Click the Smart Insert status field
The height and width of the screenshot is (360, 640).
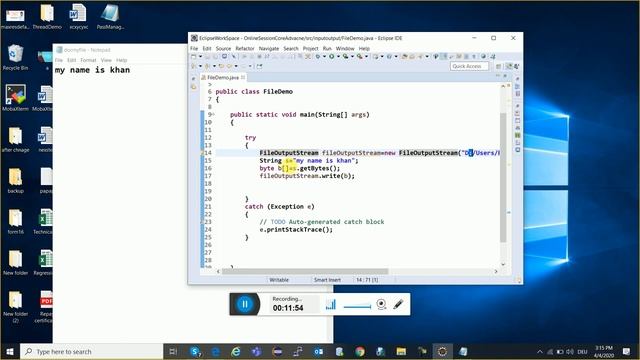pyautogui.click(x=327, y=280)
